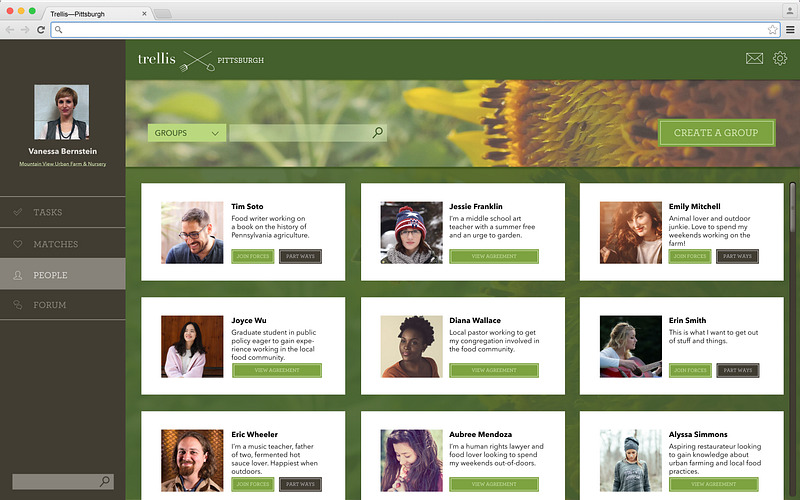The height and width of the screenshot is (500, 800).
Task: Click the magnifier icon in banner search
Action: pyautogui.click(x=378, y=133)
